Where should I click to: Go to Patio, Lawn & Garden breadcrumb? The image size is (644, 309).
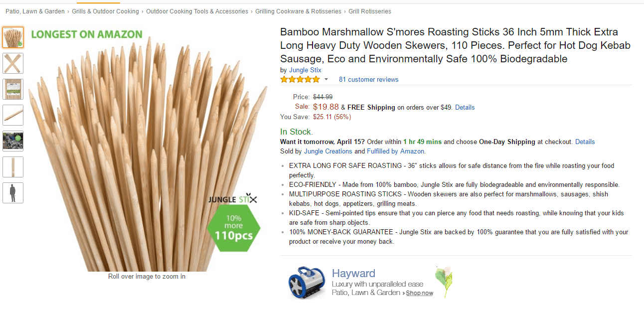[x=35, y=11]
